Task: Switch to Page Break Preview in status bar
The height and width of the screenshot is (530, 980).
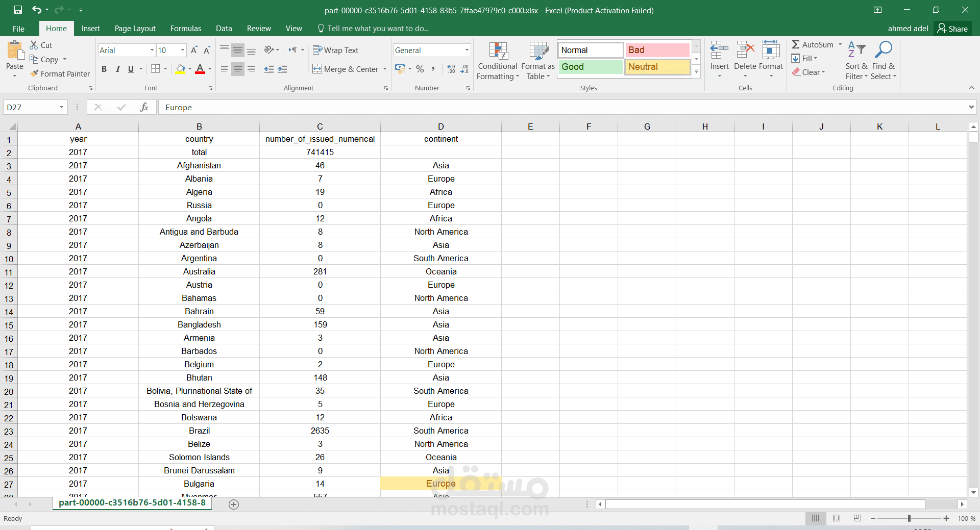Action: click(857, 518)
